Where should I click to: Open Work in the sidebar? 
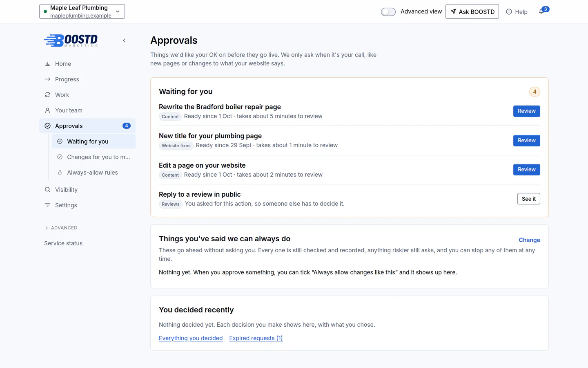coord(87,95)
